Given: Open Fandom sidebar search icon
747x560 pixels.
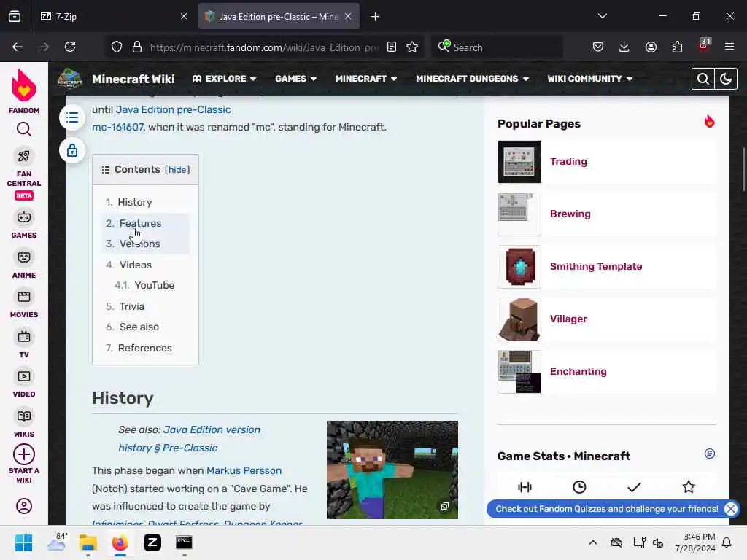Looking at the screenshot, I should coord(24,129).
